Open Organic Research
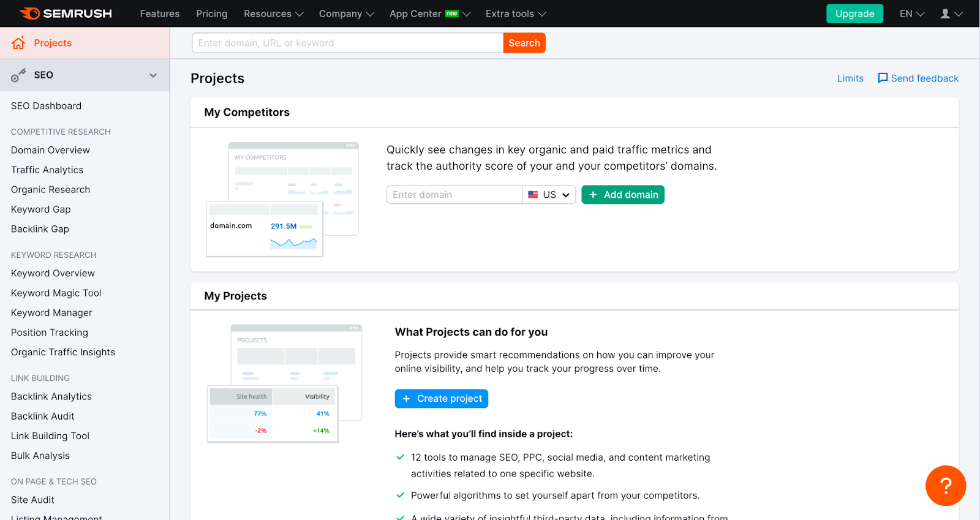 tap(50, 190)
